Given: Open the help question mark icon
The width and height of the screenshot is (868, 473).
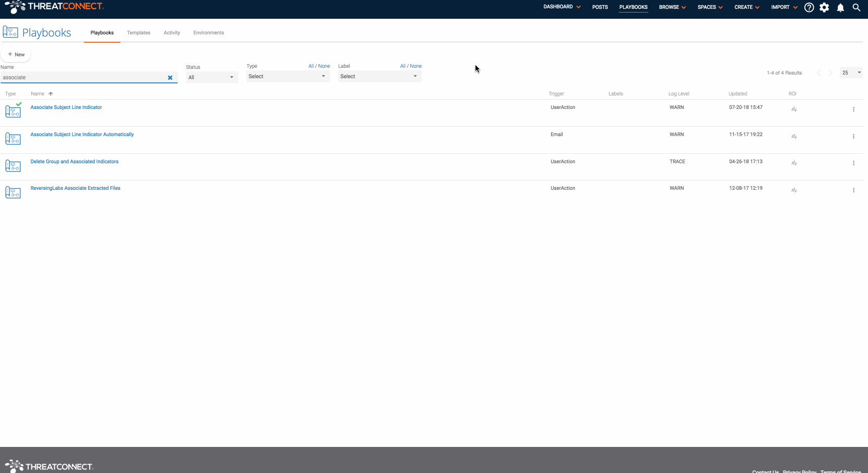Looking at the screenshot, I should tap(809, 7).
